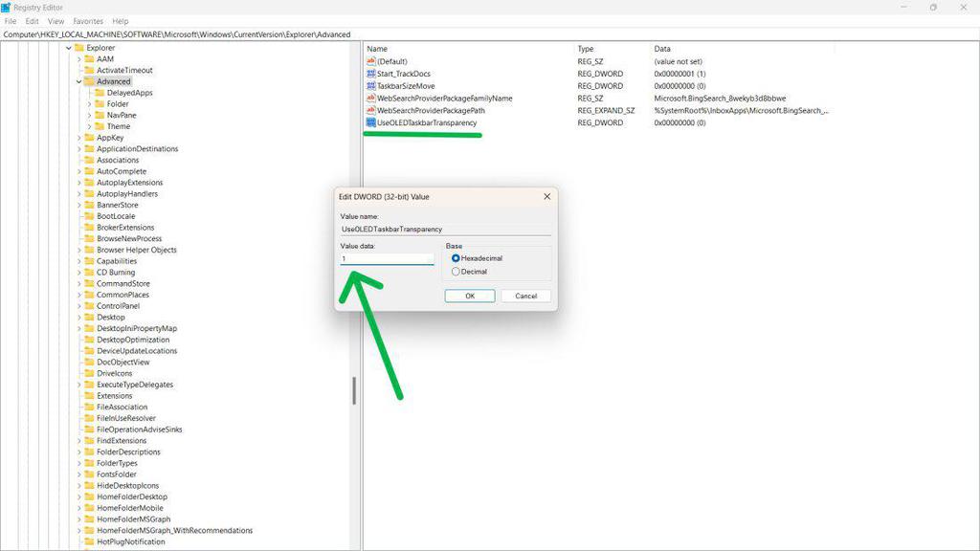Click the REG_EXPAND_SZ icon beside WebSearchProviderPackagePath
This screenshot has width=980, height=551.
372,110
